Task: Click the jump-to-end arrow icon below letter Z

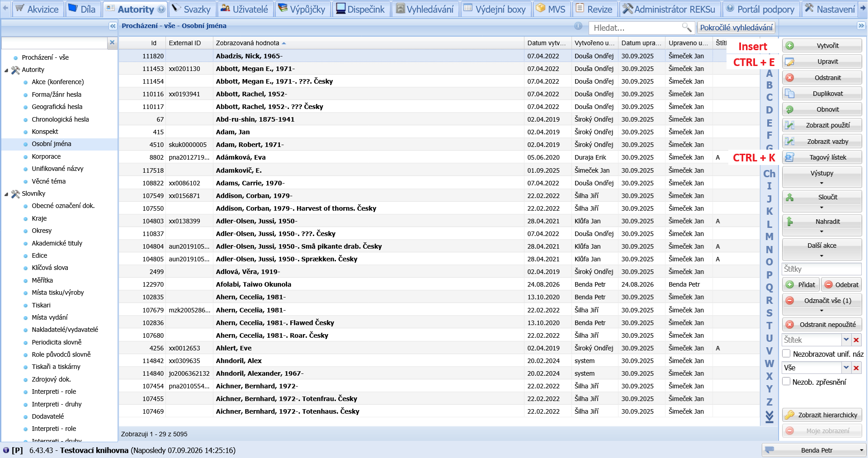Action: (x=769, y=416)
